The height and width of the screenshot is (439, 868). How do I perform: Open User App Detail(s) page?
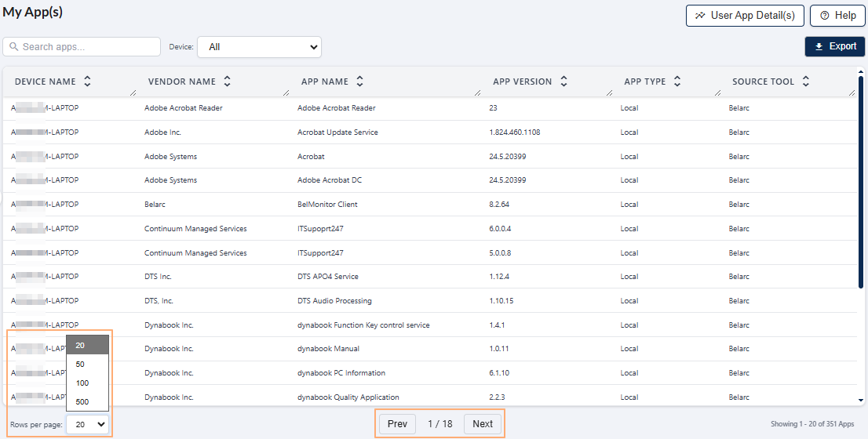744,16
